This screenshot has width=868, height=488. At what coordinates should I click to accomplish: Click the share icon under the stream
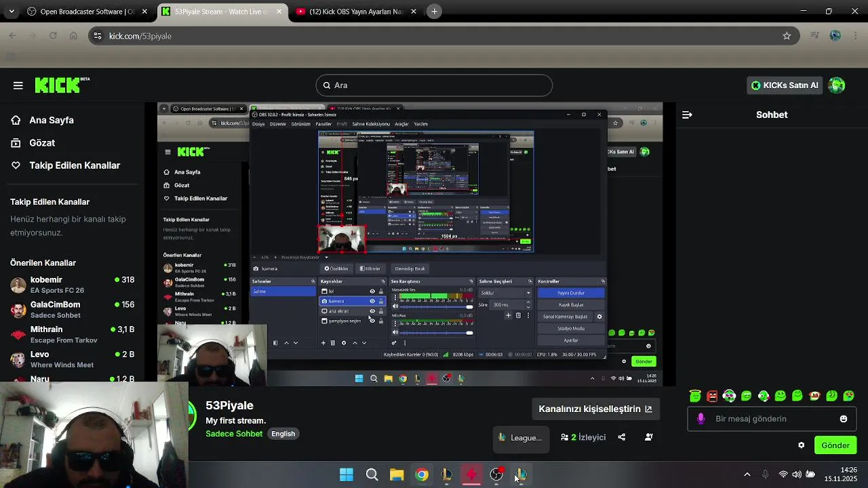coord(622,437)
